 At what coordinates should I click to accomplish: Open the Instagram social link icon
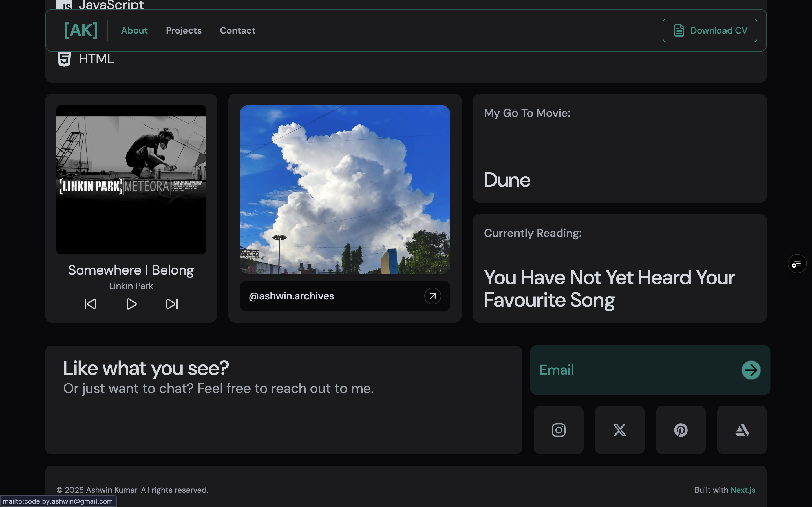pyautogui.click(x=558, y=430)
